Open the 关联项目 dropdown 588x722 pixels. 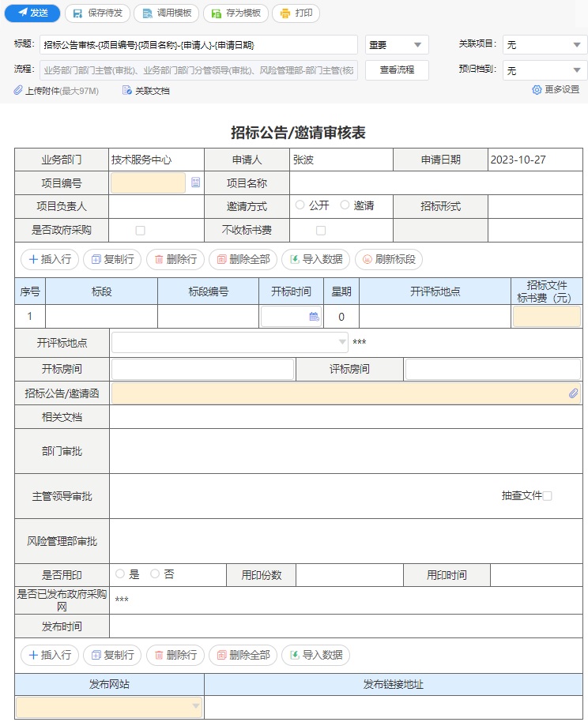click(545, 45)
